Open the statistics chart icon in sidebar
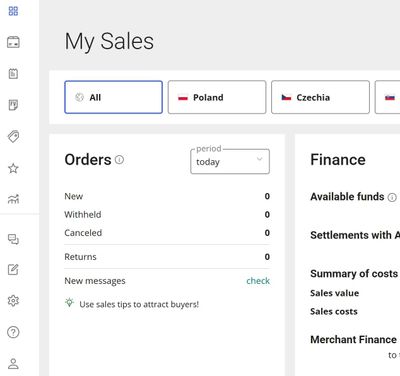 click(13, 199)
